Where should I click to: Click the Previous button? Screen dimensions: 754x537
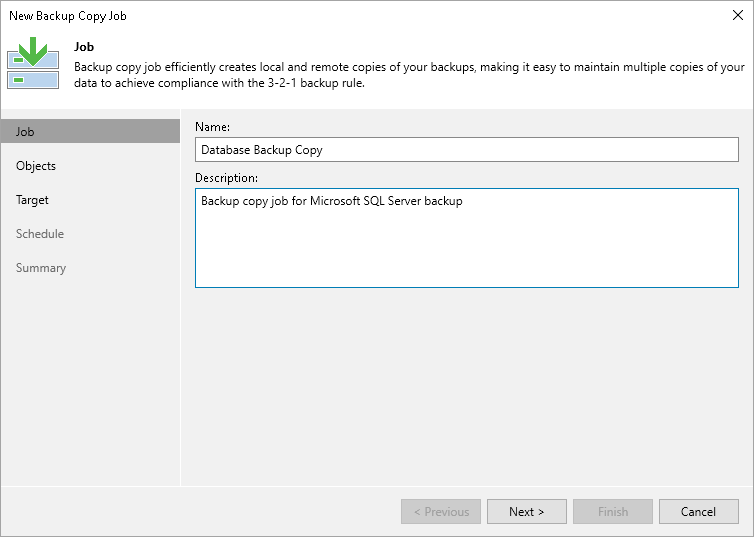coord(440,512)
